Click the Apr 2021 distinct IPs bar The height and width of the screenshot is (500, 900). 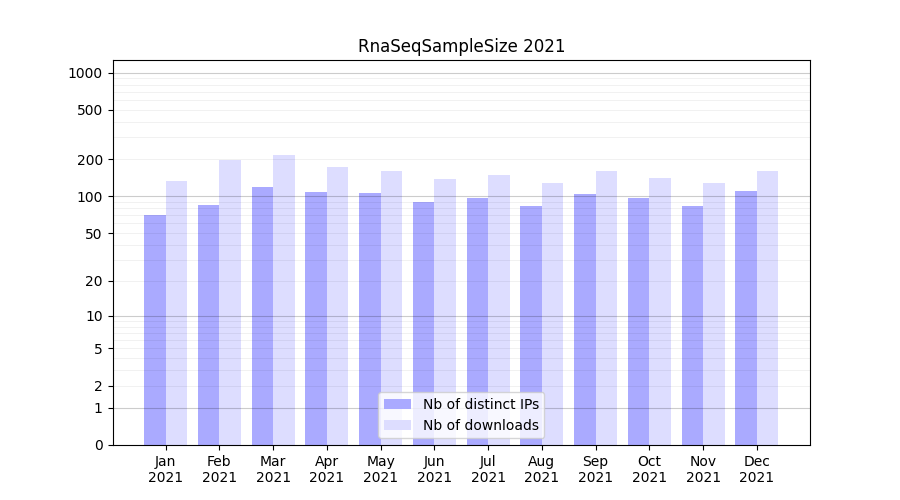click(x=316, y=318)
